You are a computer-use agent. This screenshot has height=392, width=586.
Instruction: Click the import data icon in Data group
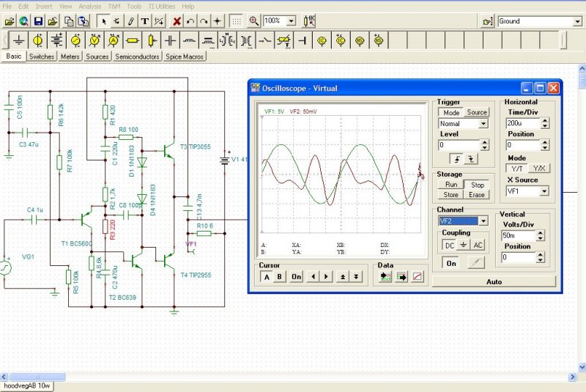click(x=385, y=277)
